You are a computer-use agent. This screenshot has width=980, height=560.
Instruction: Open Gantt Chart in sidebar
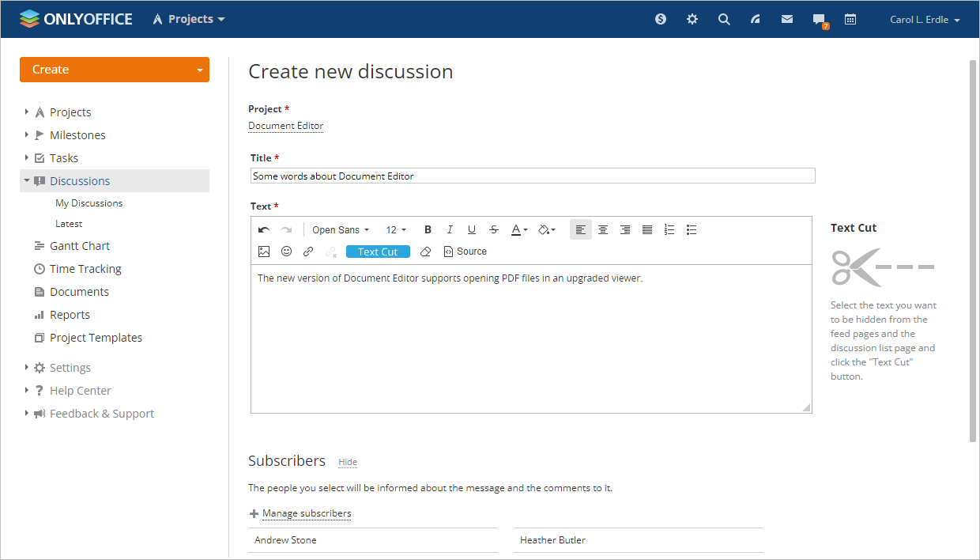(x=80, y=246)
